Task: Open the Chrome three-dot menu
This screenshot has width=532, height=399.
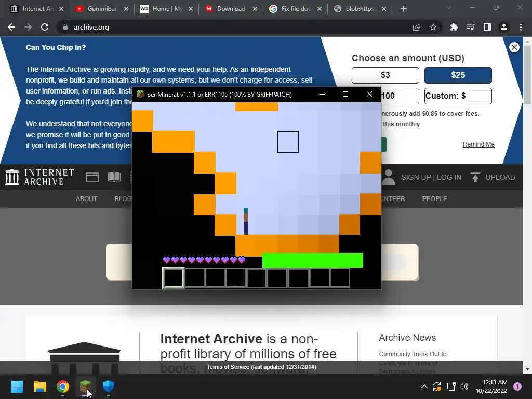Action: coord(521,28)
